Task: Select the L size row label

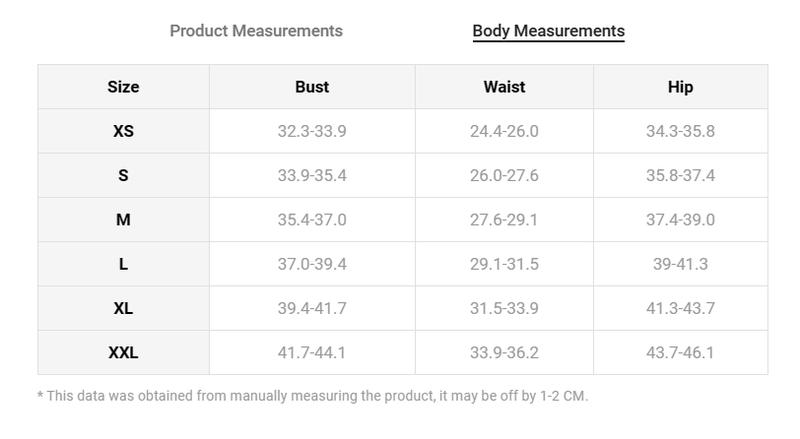Action: click(x=123, y=264)
